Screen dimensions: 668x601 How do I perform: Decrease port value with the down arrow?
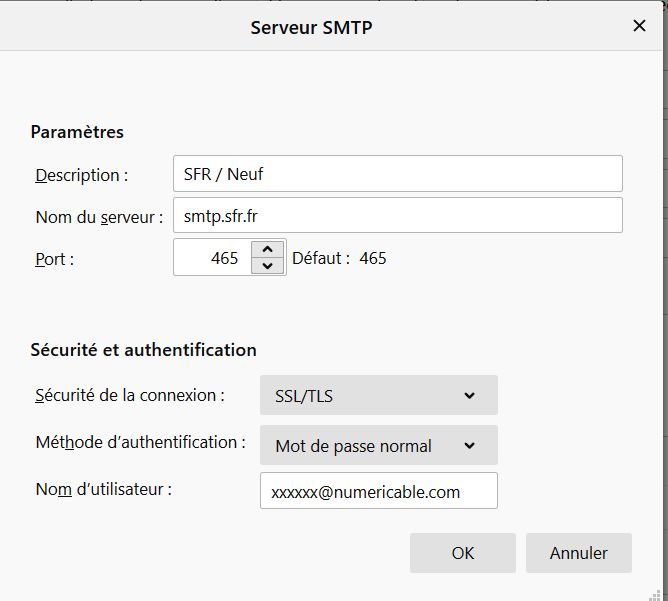coord(266,266)
